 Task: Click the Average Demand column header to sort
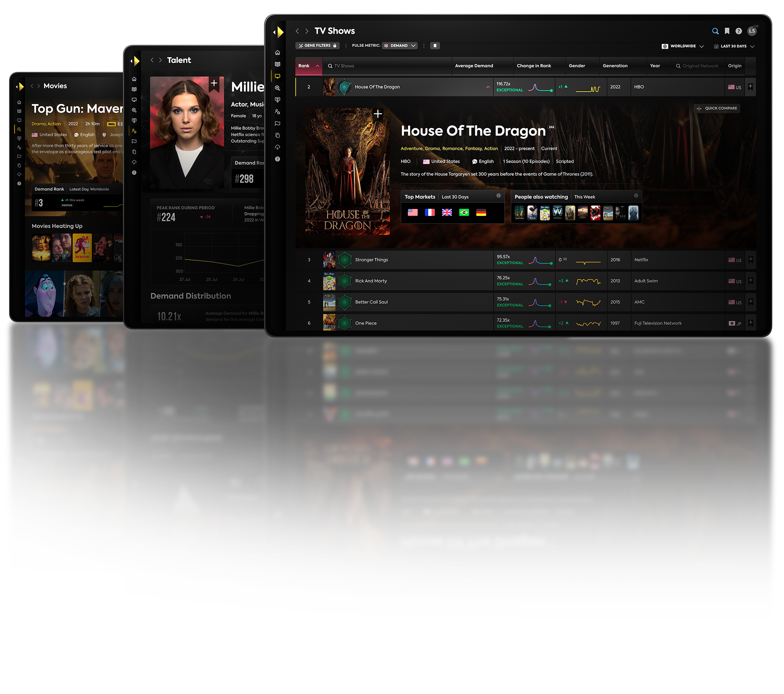[474, 65]
